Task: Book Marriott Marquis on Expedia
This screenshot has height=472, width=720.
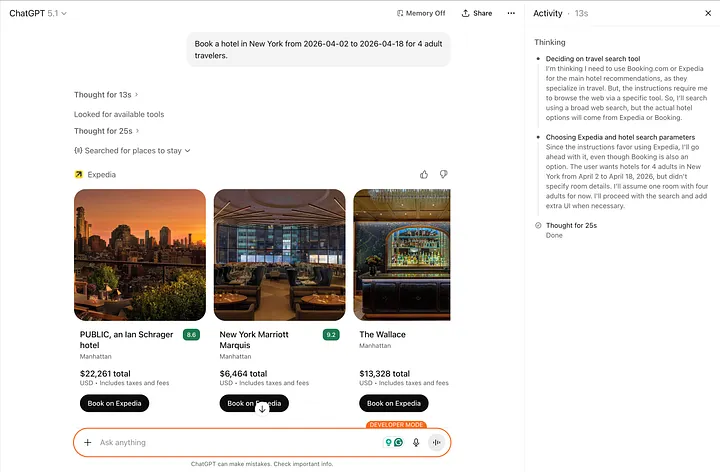Action: click(x=254, y=403)
